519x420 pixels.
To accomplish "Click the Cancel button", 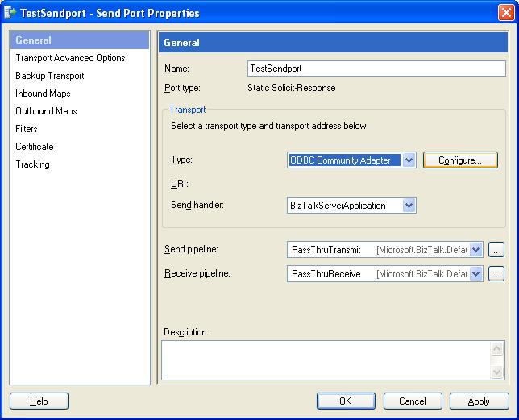I will point(413,401).
